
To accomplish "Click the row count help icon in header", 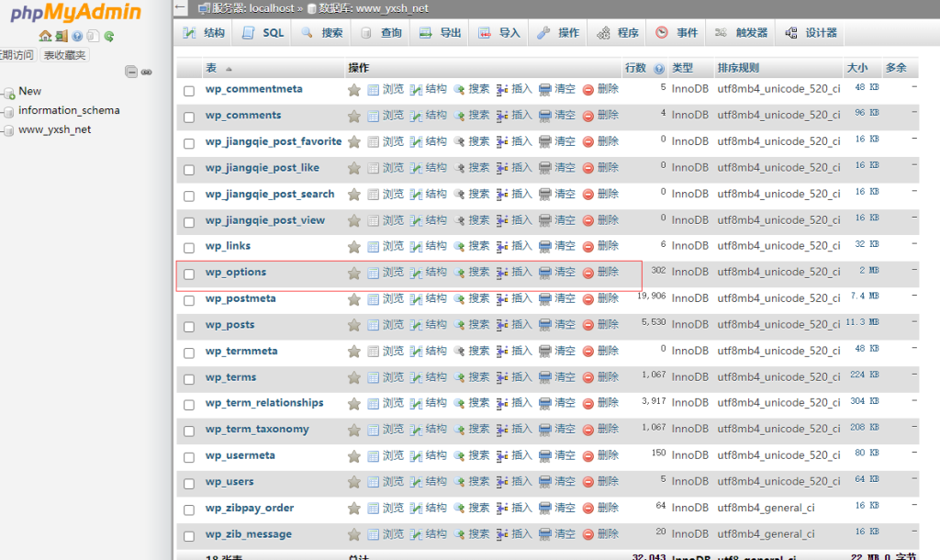I will point(659,69).
